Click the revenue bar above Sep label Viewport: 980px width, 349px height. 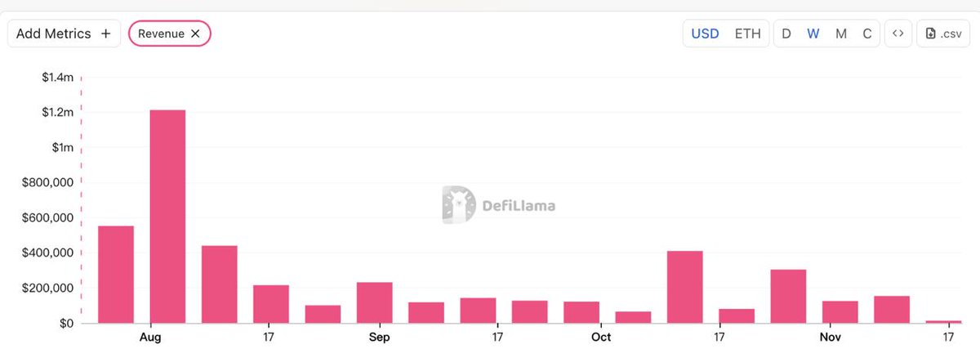tap(375, 302)
